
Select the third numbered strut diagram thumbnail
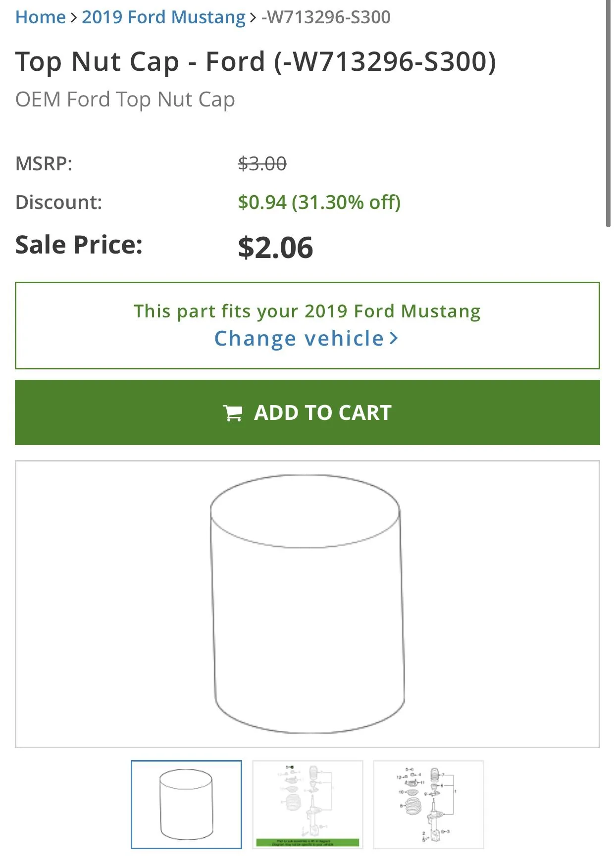(x=428, y=805)
